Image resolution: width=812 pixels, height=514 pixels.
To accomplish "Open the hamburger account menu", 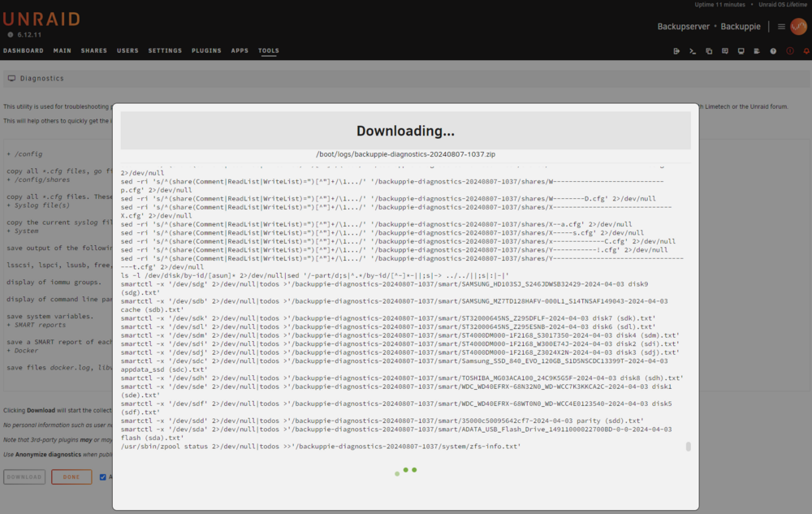I will 781,27.
